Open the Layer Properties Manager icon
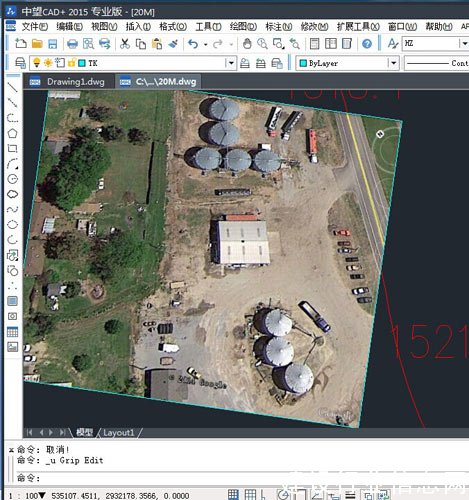Viewport: 469px width, 500px height. [20, 63]
